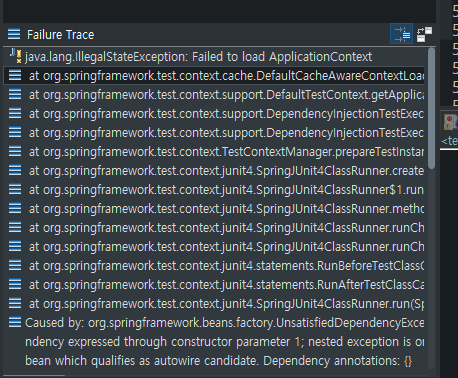Select the SpringJUnit4ClassRunner$1.run stack frame

[x=214, y=190]
